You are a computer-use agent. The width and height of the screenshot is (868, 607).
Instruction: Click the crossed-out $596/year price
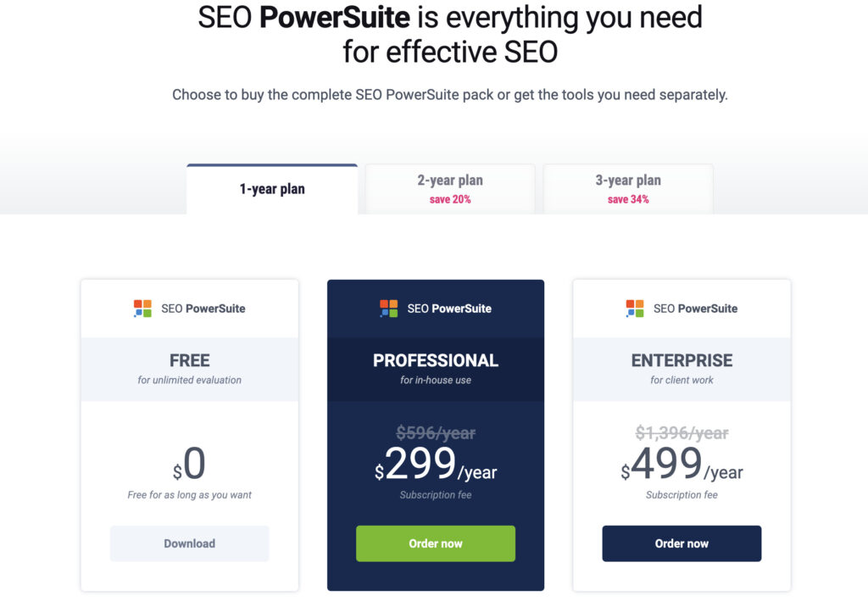pyautogui.click(x=435, y=433)
